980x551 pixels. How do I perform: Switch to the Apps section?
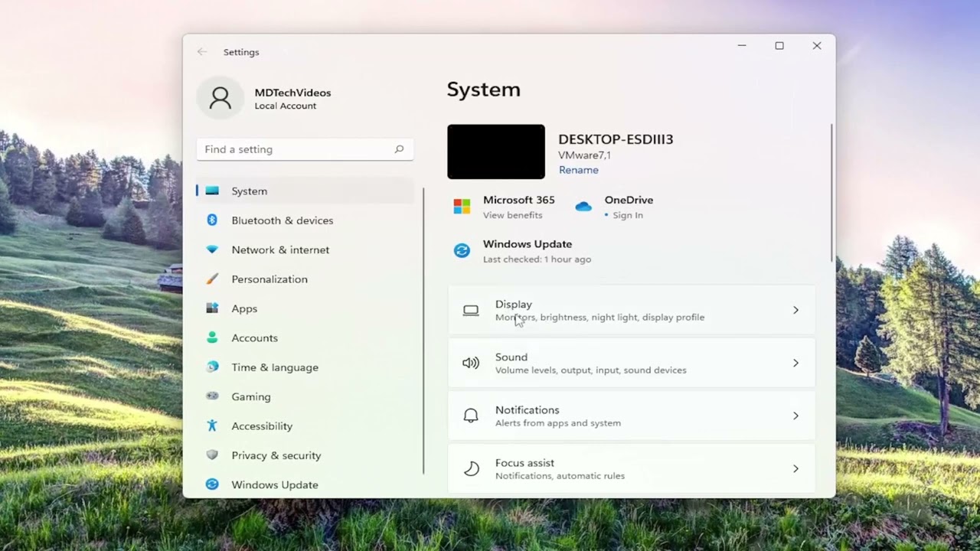(x=305, y=308)
